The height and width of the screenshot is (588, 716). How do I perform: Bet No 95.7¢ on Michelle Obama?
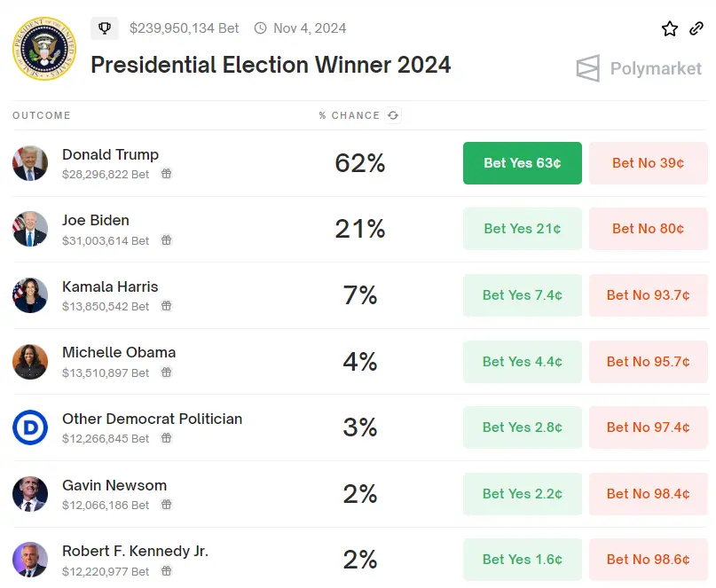(648, 362)
